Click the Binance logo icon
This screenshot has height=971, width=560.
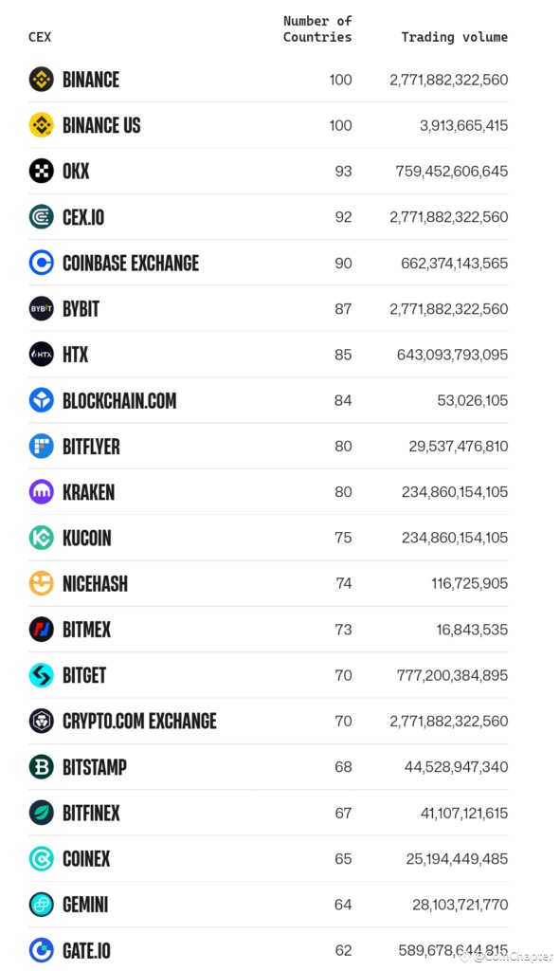42,80
